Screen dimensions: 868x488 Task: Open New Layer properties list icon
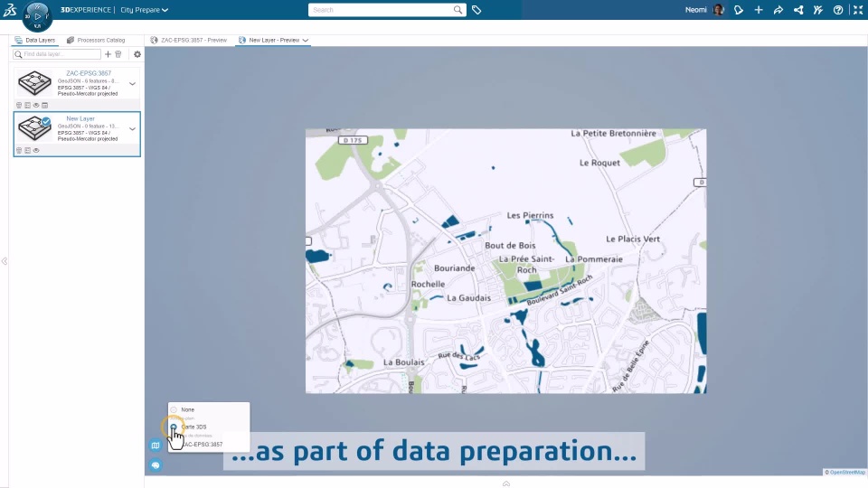[x=27, y=151]
